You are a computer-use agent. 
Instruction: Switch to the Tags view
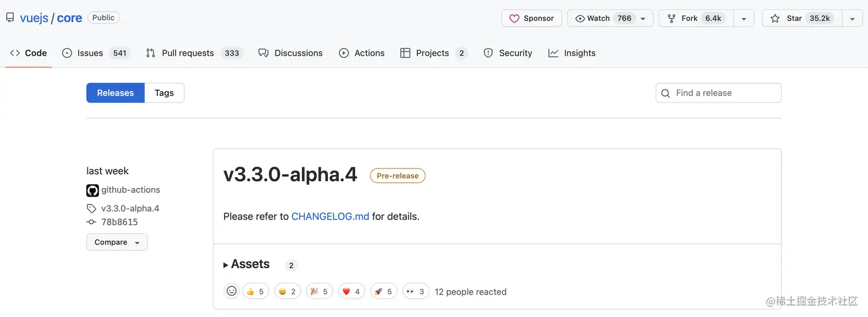[164, 93]
